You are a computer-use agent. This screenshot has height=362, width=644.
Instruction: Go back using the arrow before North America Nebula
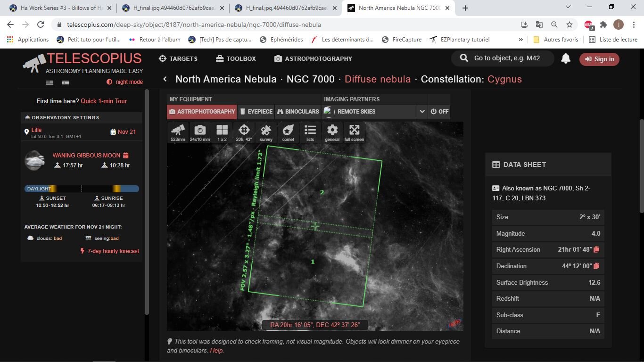[165, 79]
